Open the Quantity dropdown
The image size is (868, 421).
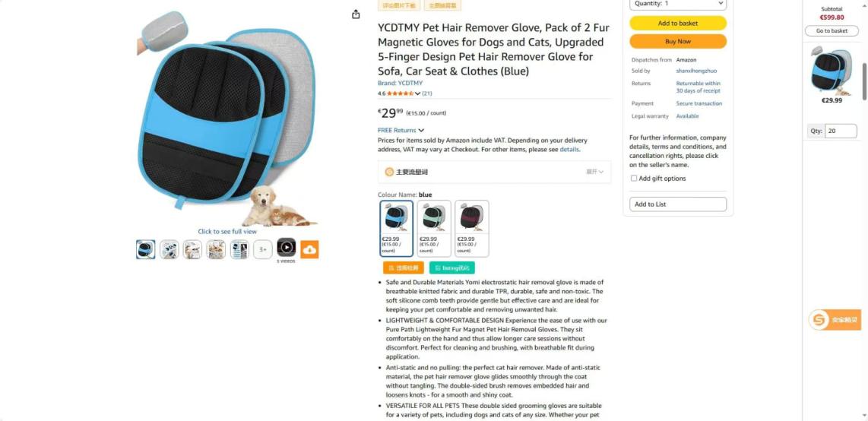[x=678, y=5]
